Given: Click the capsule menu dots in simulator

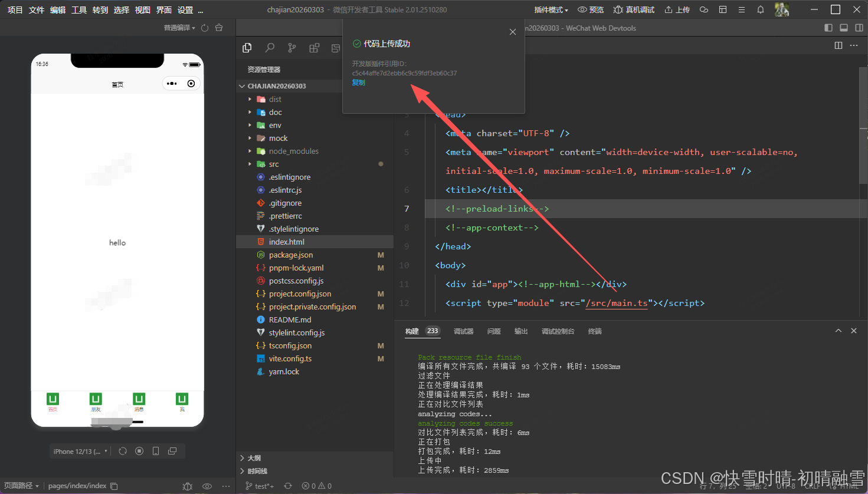Looking at the screenshot, I should tap(172, 84).
